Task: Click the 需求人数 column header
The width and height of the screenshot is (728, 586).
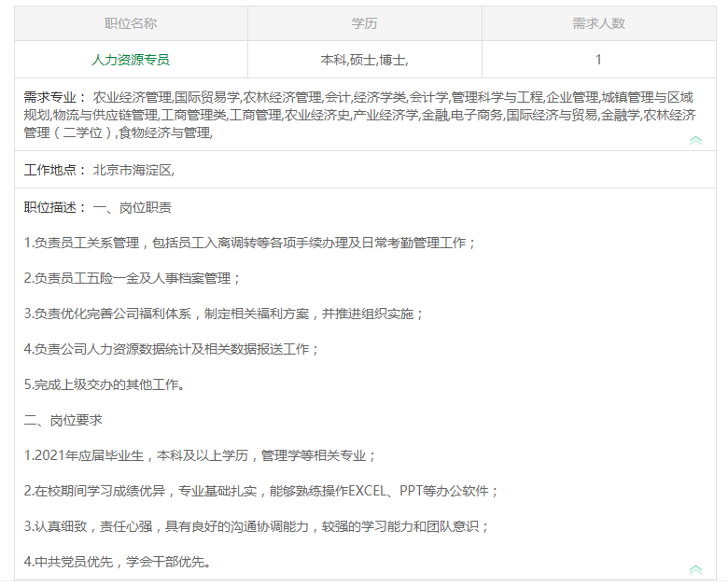Action: click(x=598, y=23)
